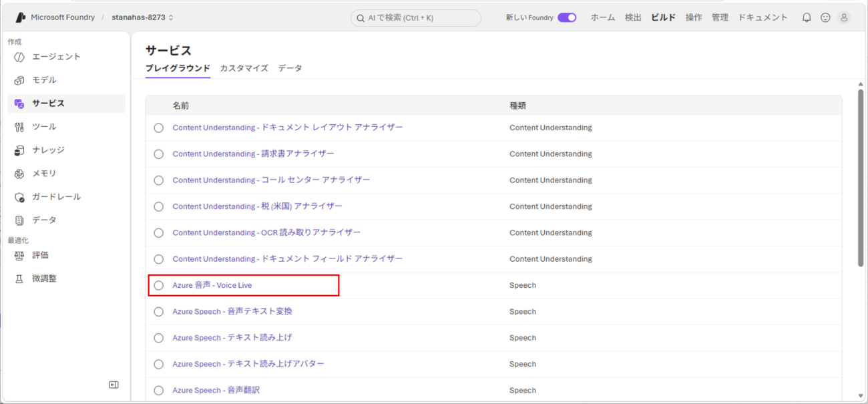Open Content Understanding - ドキュメント フィールド アナライザー link

[288, 259]
